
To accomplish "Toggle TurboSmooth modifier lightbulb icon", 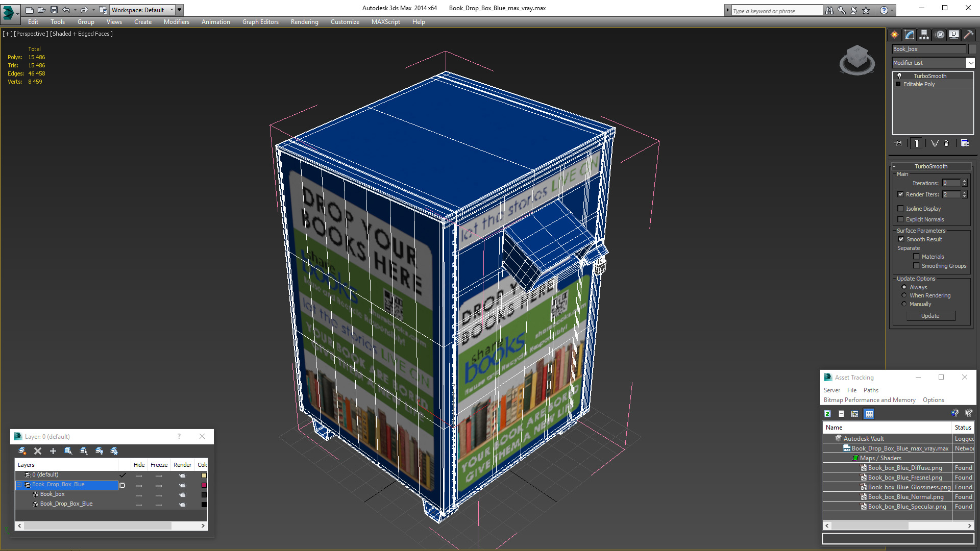I will tap(899, 76).
